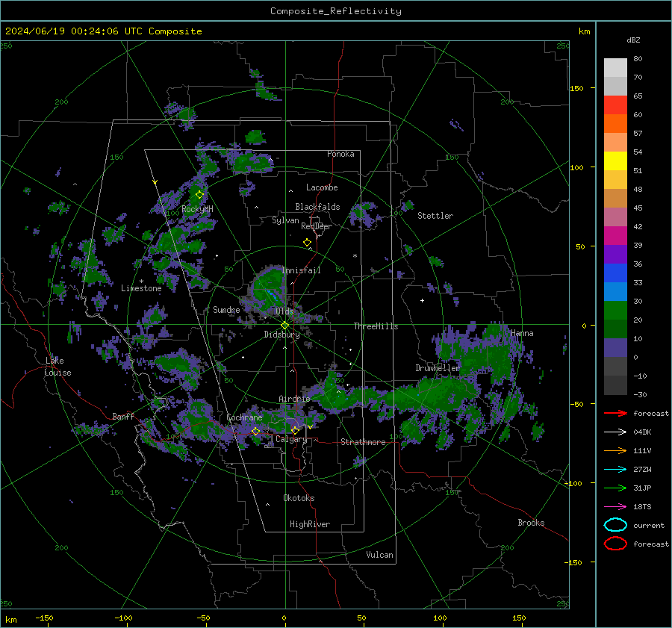
Task: Click the white plus marker west of Hanna
Action: pos(422,300)
